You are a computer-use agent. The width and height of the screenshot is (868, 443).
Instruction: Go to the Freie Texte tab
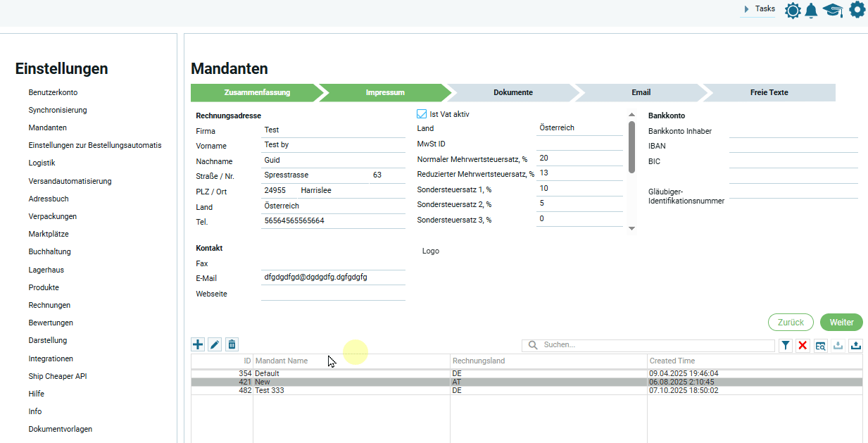tap(769, 93)
